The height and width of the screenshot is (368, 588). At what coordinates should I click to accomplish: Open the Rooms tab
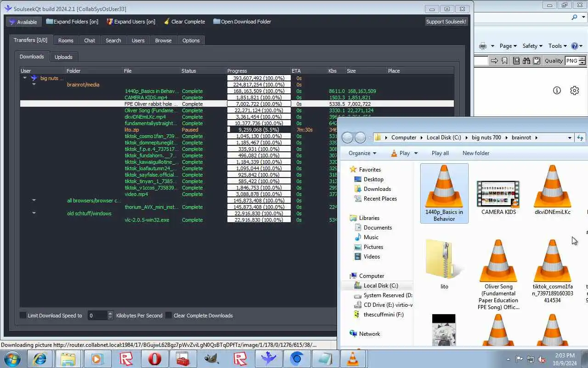pyautogui.click(x=66, y=40)
